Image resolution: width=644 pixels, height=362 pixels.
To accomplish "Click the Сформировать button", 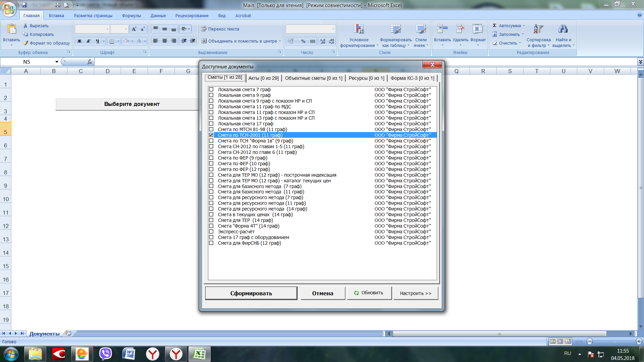I will (x=251, y=293).
